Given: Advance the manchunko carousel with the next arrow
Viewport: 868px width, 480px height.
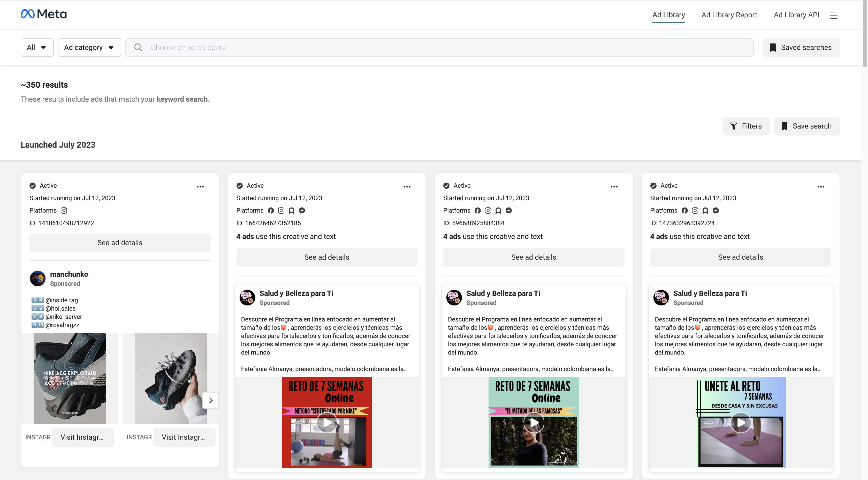Looking at the screenshot, I should (211, 400).
